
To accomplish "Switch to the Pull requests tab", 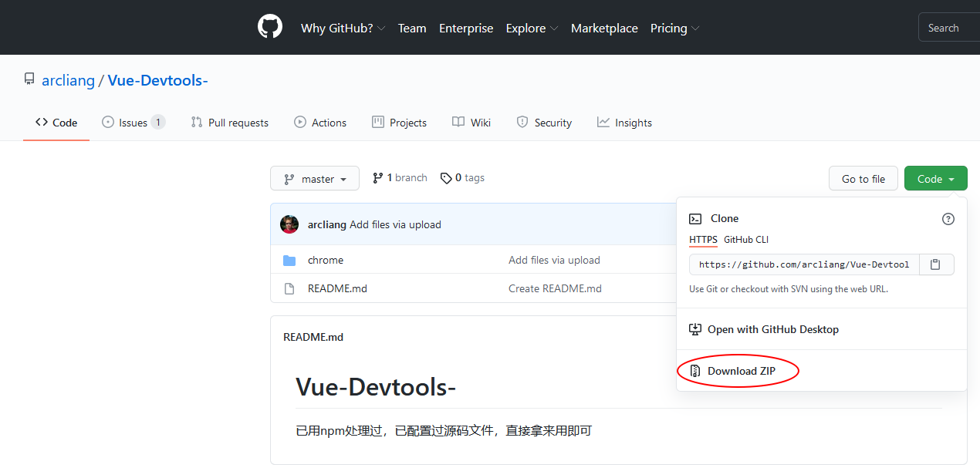I will click(230, 123).
